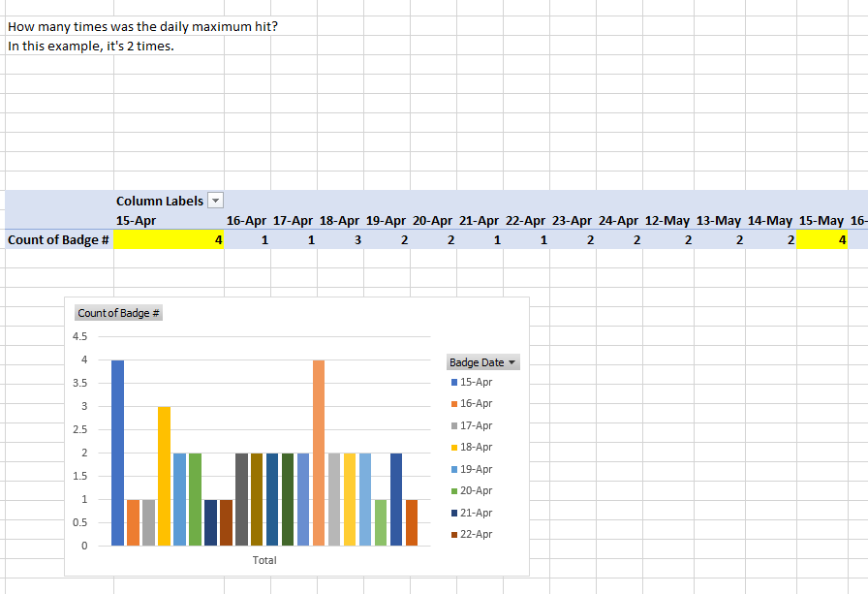Select the value 1 under 16-Apr
Image resolution: width=868 pixels, height=594 pixels.
[247, 239]
